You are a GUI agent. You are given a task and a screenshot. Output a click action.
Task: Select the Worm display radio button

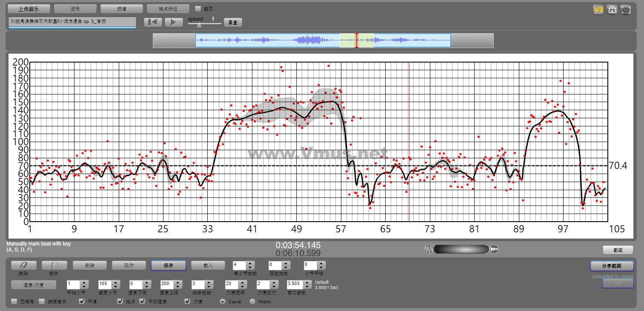252,302
